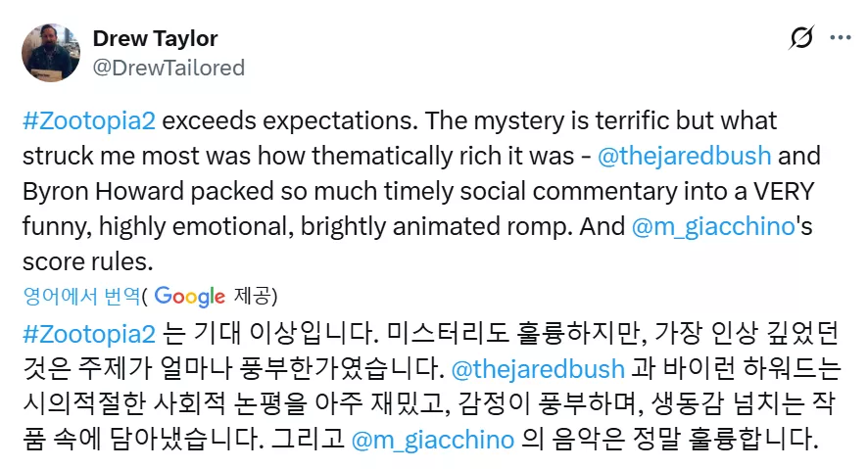Screen dimensions: 868x469
Task: Open the three-dot more options menu
Action: tap(841, 38)
